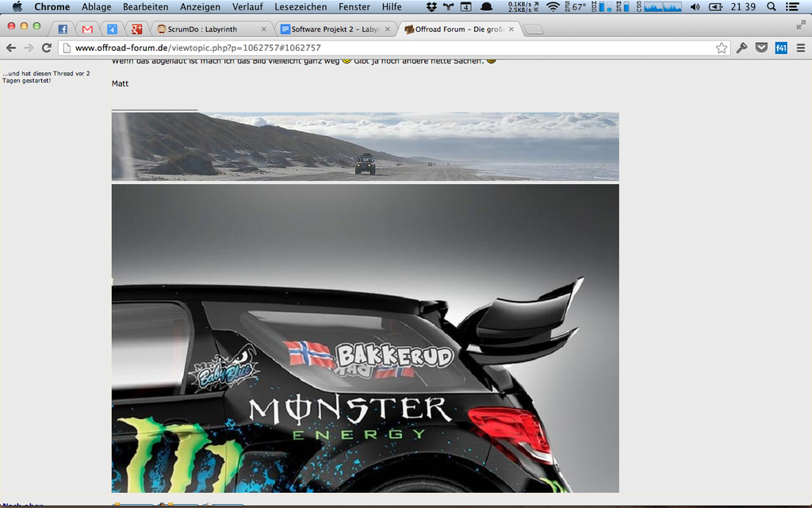Click the 67° temperature sensor reading
Image resolution: width=812 pixels, height=508 pixels.
click(576, 6)
